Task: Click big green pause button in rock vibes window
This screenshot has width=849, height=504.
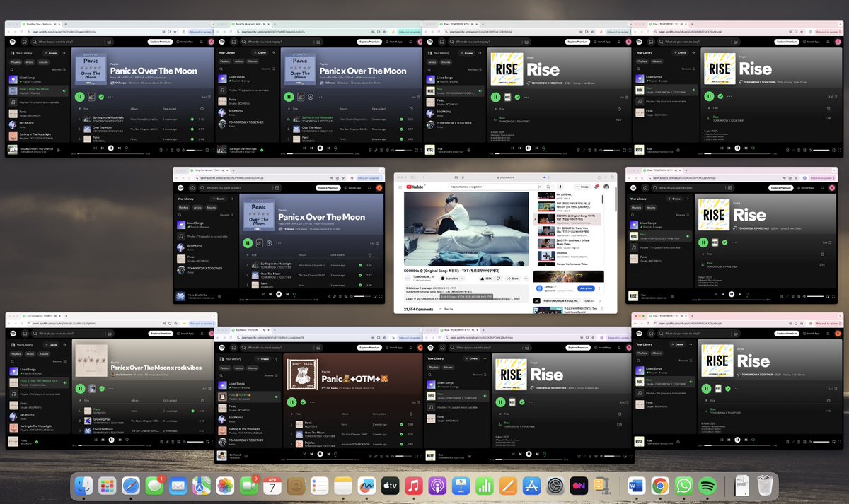Action: [80, 388]
